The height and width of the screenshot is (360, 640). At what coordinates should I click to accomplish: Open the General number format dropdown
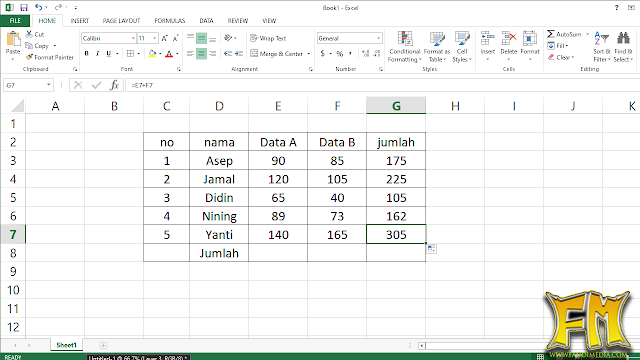378,38
